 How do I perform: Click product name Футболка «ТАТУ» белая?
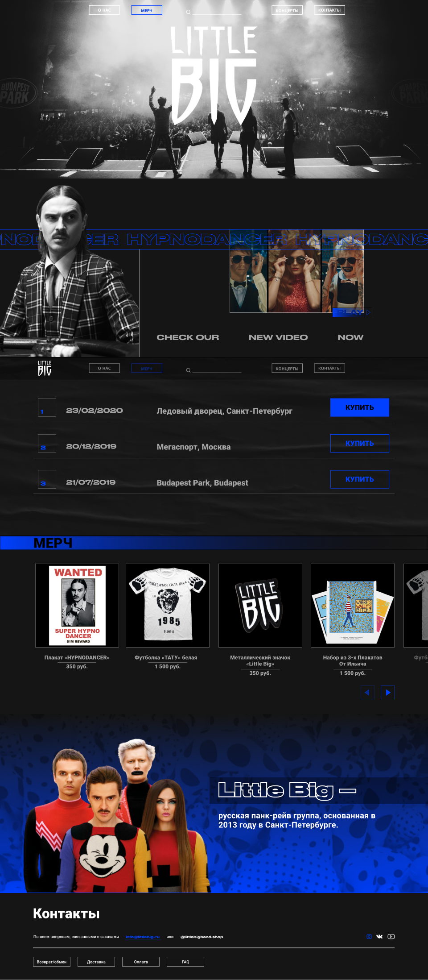pyautogui.click(x=166, y=657)
